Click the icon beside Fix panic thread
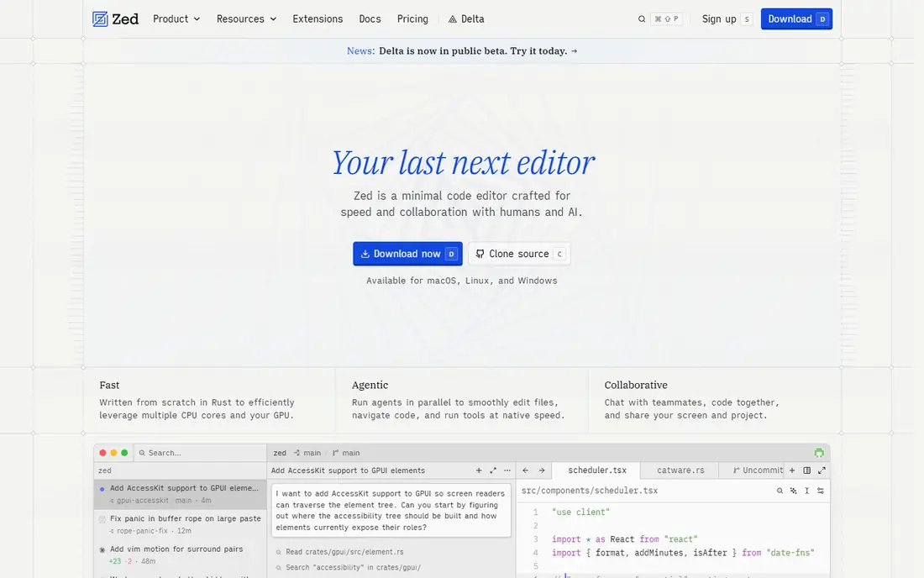 tap(102, 519)
